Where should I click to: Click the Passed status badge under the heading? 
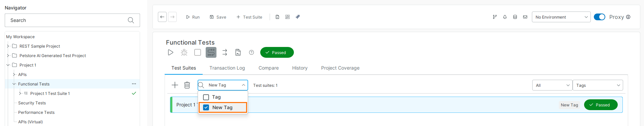[x=277, y=52]
